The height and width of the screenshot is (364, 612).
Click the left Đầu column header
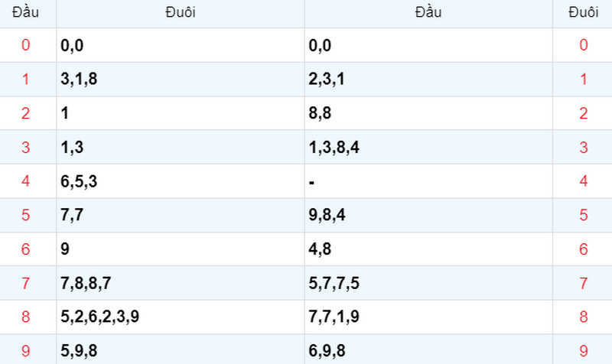[25, 12]
